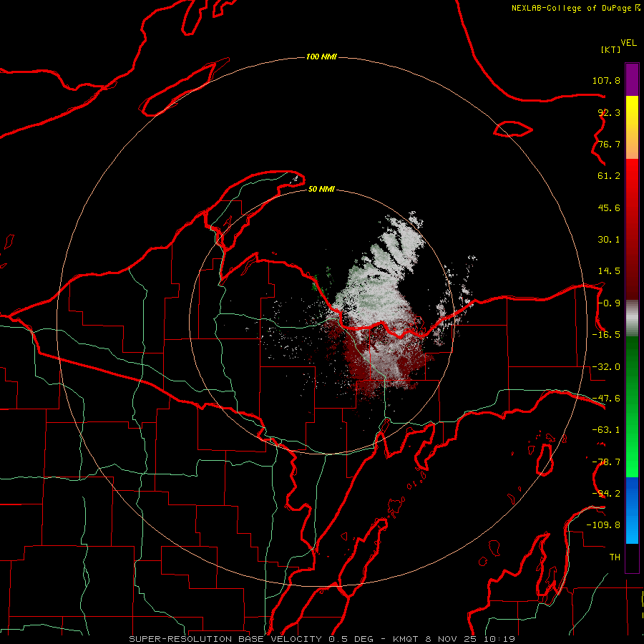This screenshot has width=644, height=644.
Task: Click the 100 NMI range ring label
Action: click(x=321, y=57)
